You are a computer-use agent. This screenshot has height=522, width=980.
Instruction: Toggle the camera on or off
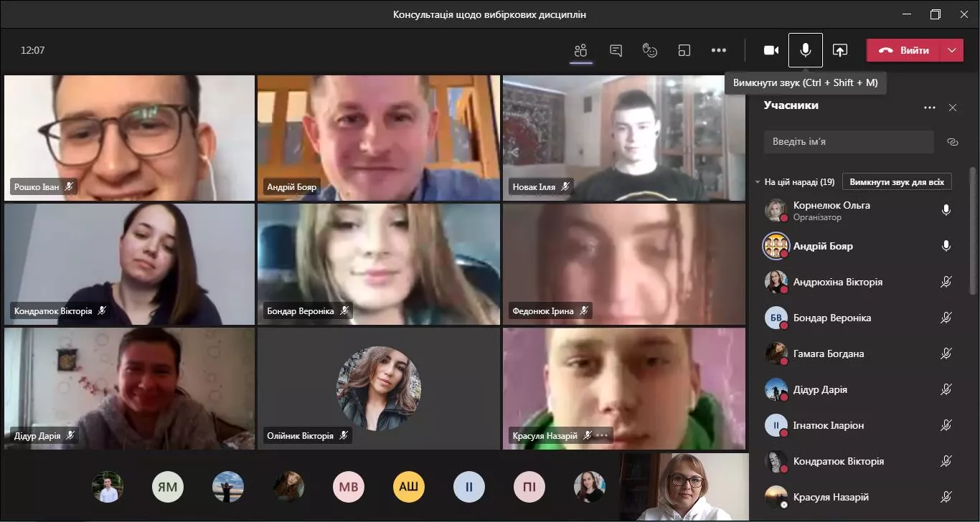pos(771,50)
